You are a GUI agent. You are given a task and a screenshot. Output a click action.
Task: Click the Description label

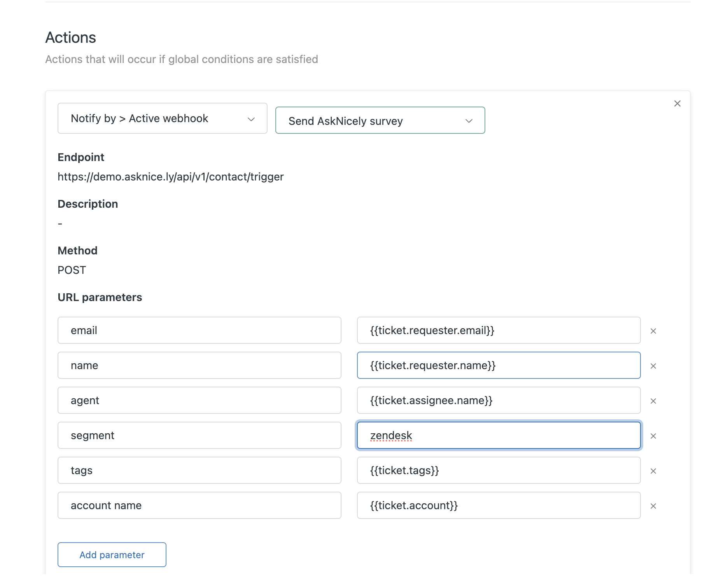pos(88,204)
